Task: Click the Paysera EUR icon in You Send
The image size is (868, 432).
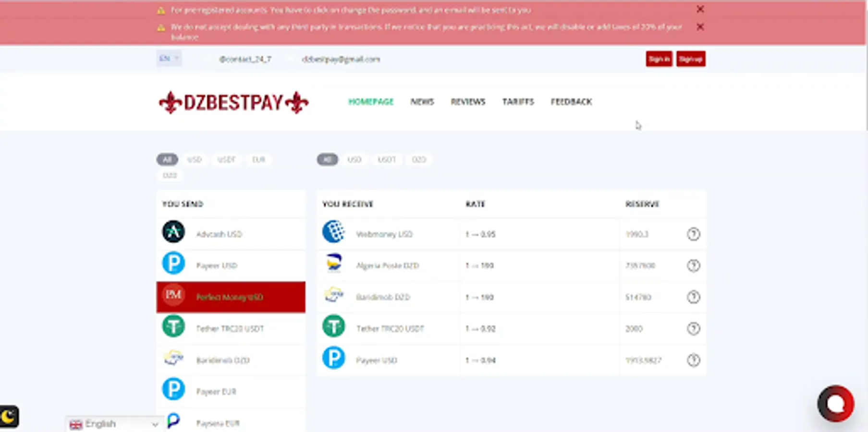Action: click(x=173, y=421)
